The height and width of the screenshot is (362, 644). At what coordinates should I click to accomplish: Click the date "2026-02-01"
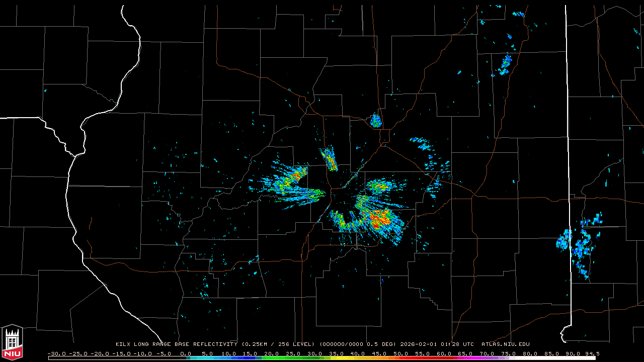(419, 344)
